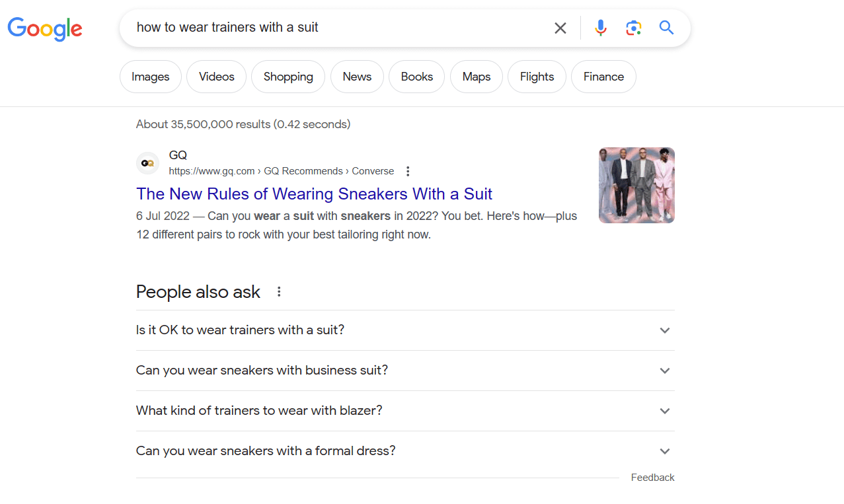Open People also ask options menu

[x=279, y=292]
